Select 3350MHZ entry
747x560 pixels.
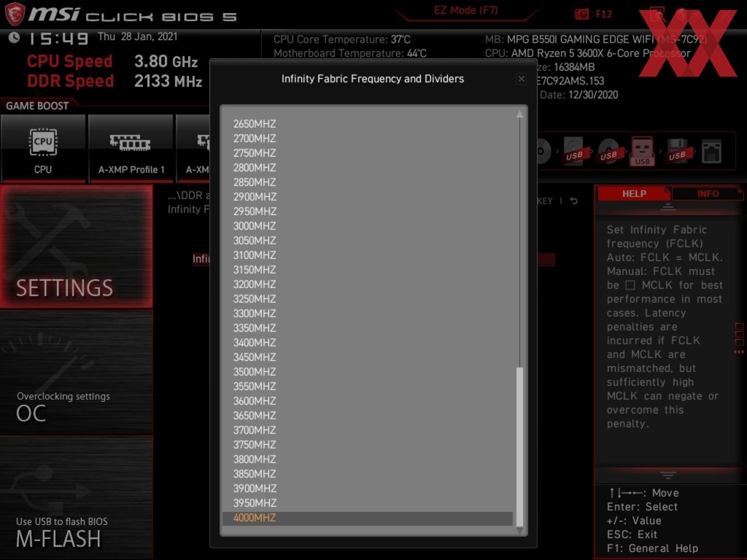(254, 328)
